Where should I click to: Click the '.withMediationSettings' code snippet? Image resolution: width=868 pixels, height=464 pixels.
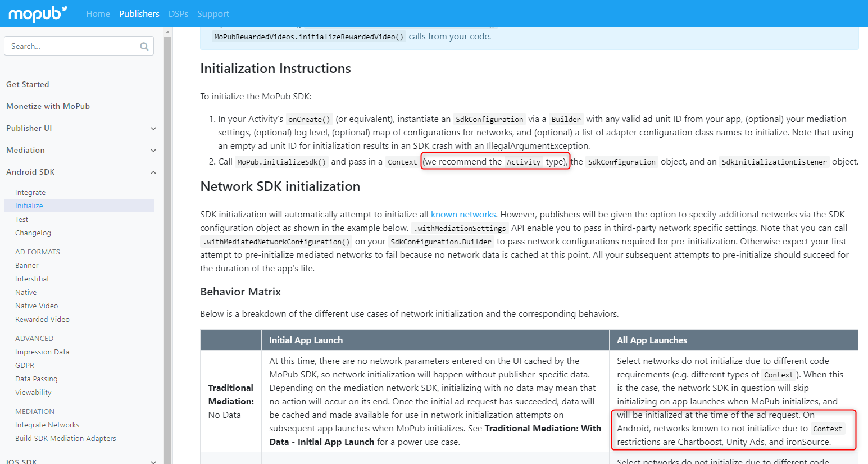[460, 228]
